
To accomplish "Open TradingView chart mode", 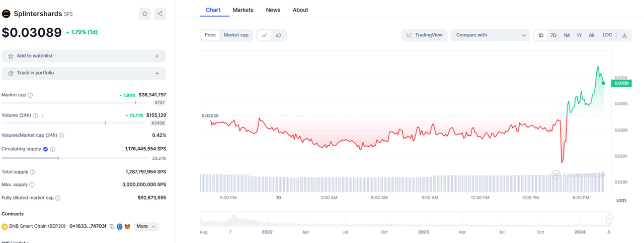I will tap(425, 35).
